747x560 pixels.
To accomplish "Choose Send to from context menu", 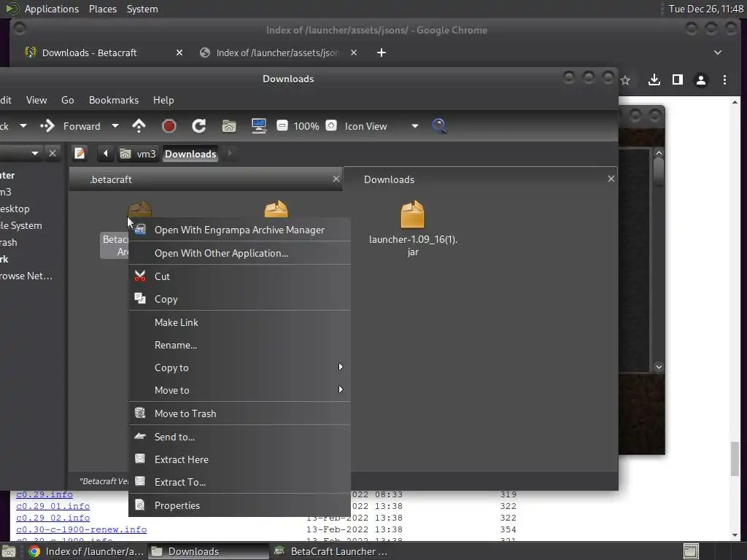I will click(x=239, y=437).
